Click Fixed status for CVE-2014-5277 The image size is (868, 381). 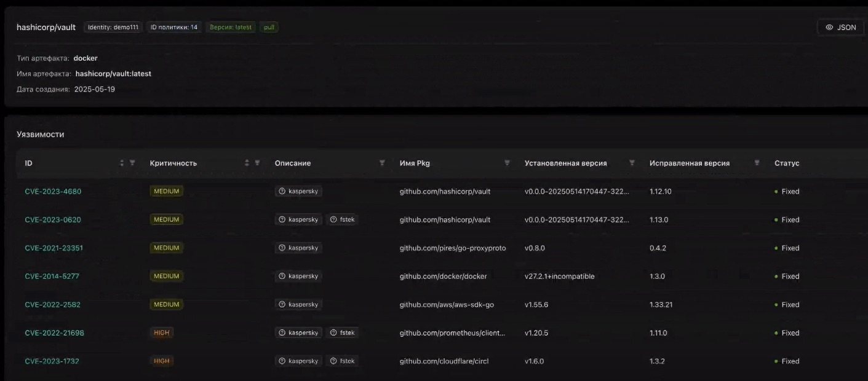pyautogui.click(x=787, y=276)
